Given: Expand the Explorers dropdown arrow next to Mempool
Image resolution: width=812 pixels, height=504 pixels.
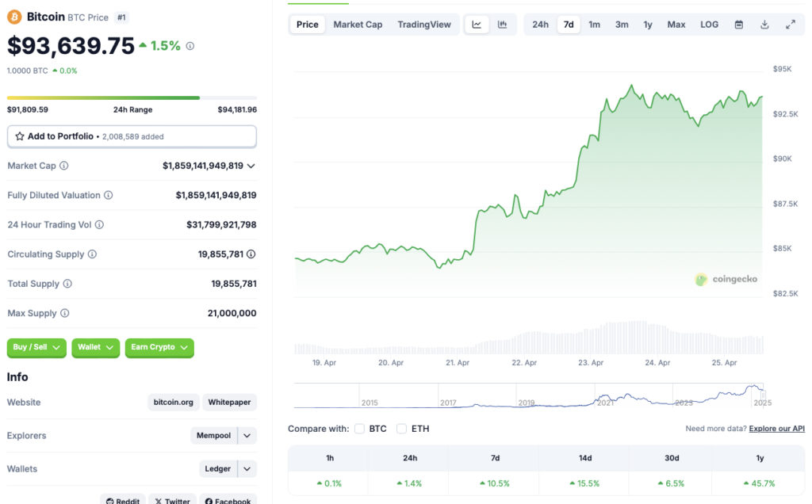Looking at the screenshot, I should coord(247,436).
